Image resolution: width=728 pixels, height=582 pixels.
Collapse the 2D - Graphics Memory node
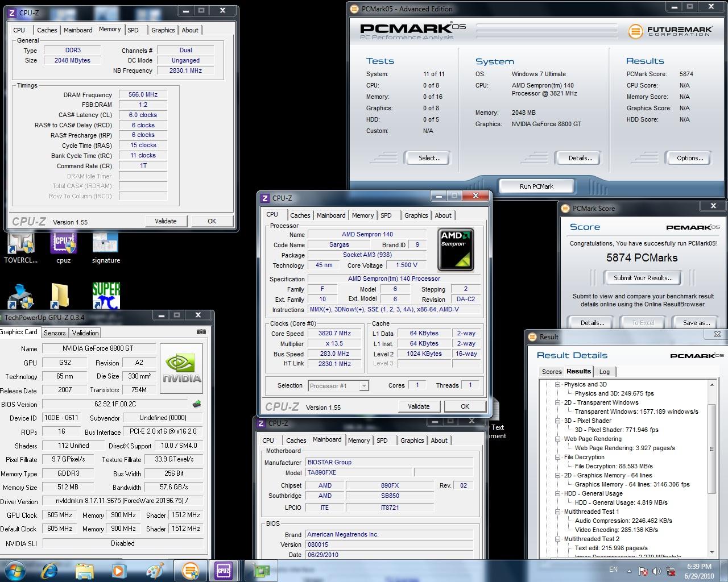tap(559, 476)
